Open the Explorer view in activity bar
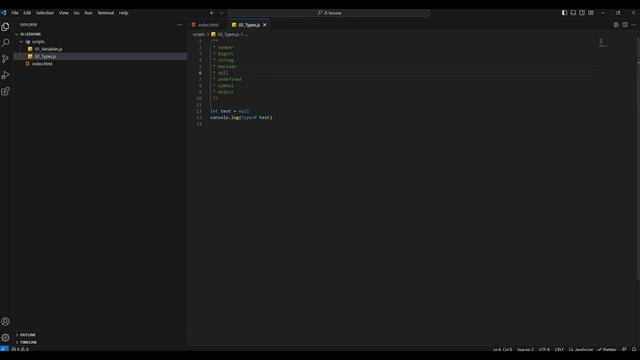640x360 pixels. pos(5,27)
